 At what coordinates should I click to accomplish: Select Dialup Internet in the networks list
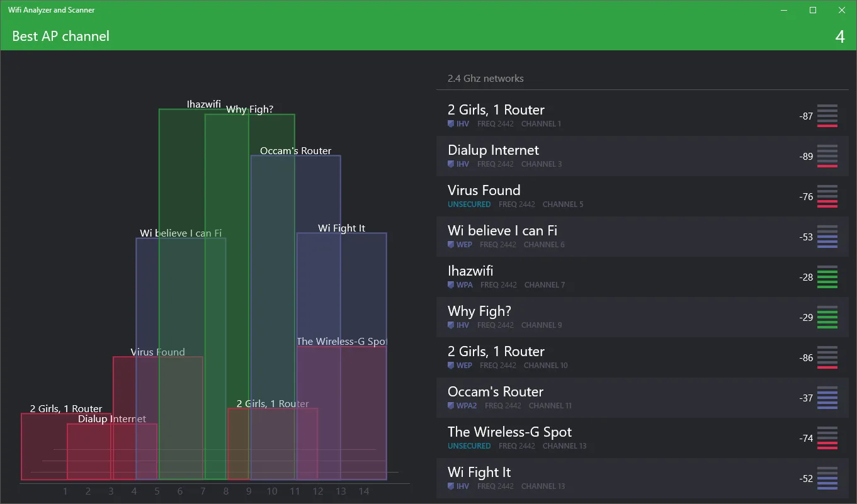tap(642, 156)
